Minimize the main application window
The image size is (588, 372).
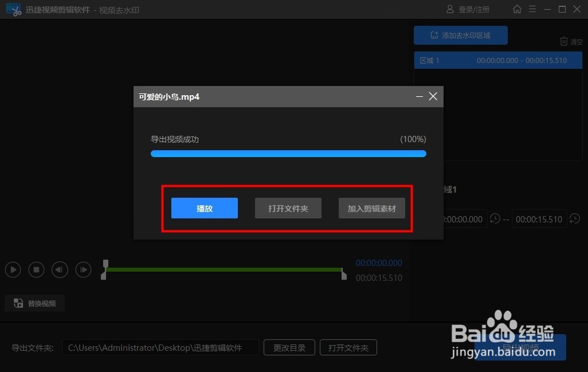tap(547, 9)
